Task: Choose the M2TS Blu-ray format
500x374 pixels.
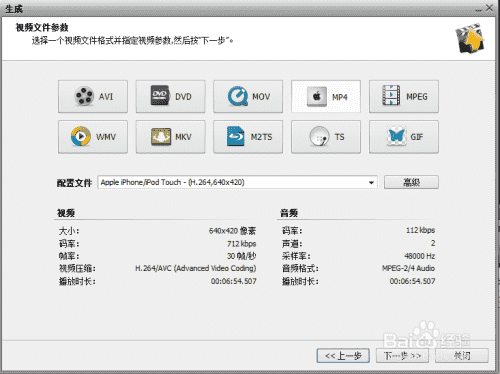Action: [x=248, y=137]
